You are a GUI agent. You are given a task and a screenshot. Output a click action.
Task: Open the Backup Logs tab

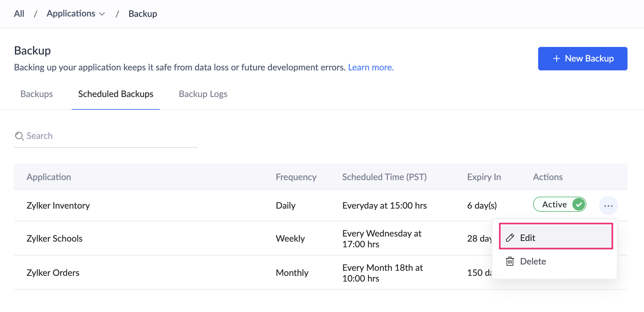coord(203,94)
